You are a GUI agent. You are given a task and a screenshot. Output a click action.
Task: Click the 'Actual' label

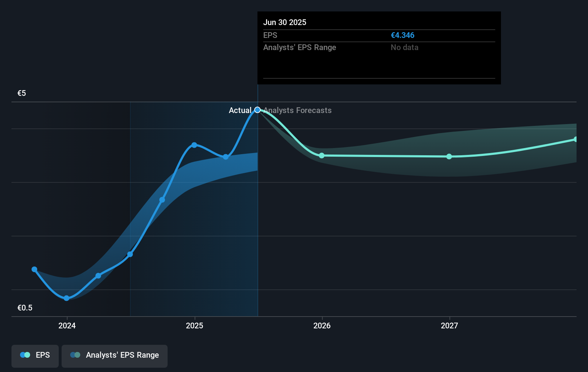pyautogui.click(x=240, y=111)
